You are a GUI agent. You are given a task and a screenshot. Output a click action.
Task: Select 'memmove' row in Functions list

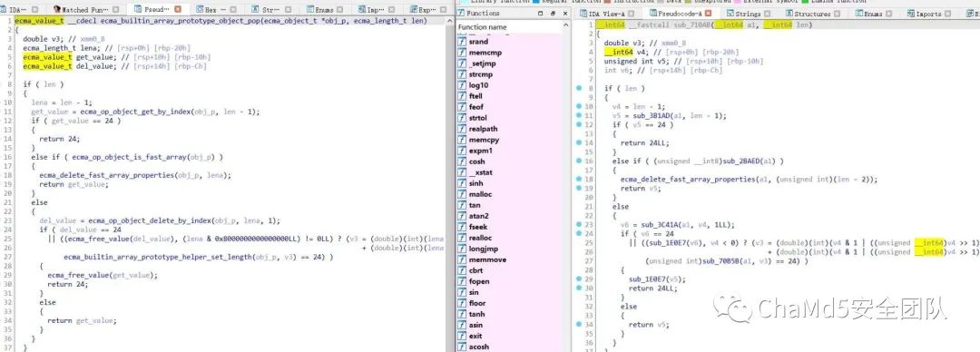(508, 259)
